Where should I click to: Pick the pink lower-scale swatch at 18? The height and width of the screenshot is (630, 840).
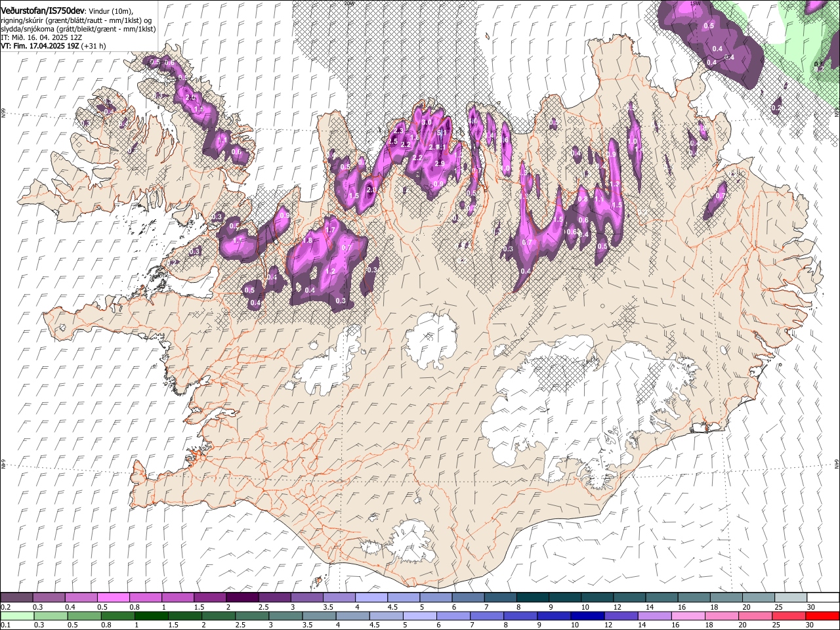click(722, 616)
